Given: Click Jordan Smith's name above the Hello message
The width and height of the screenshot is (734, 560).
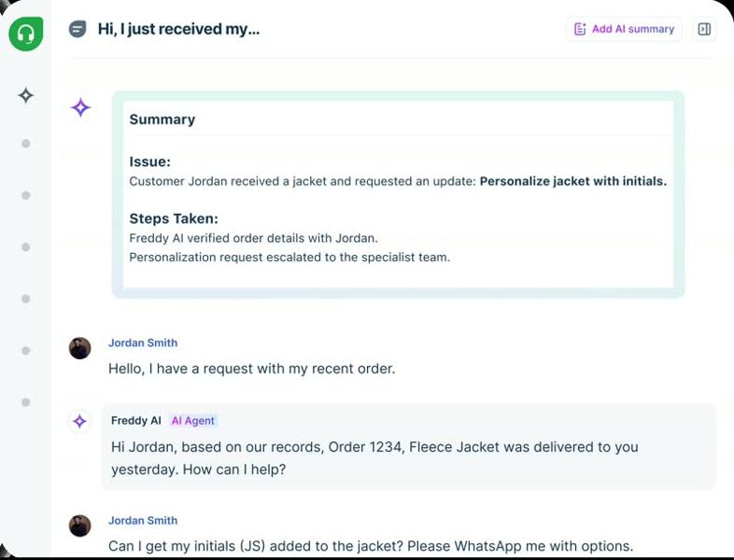Looking at the screenshot, I should point(143,343).
